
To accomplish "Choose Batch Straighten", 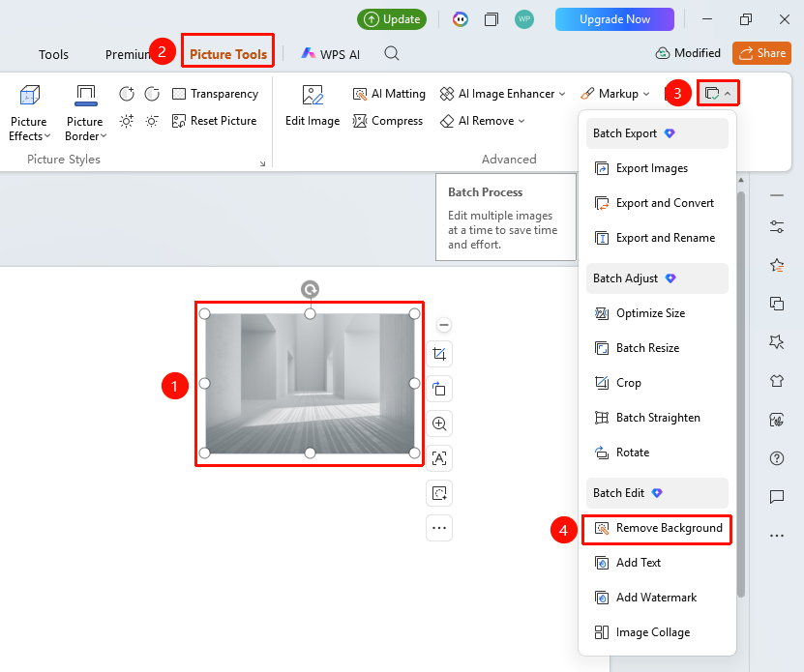I will click(657, 418).
